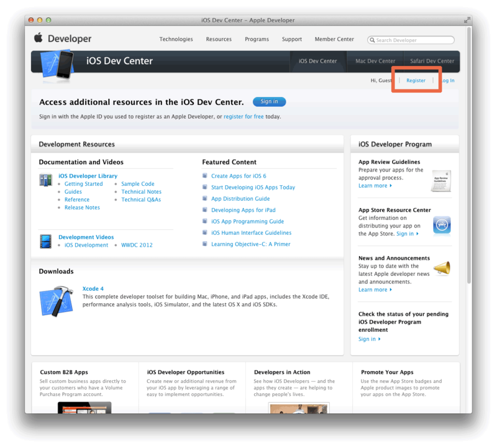This screenshot has width=497, height=448.
Task: Click the register for free link
Action: [x=244, y=116]
